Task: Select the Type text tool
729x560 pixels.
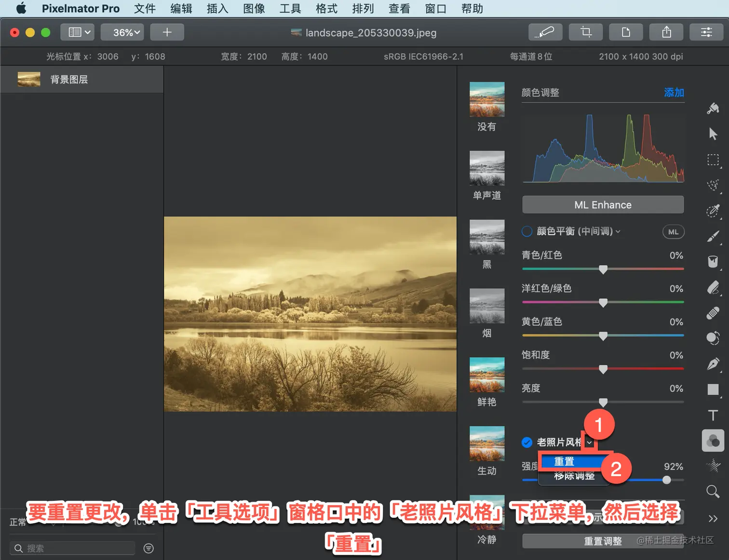Action: (x=713, y=415)
